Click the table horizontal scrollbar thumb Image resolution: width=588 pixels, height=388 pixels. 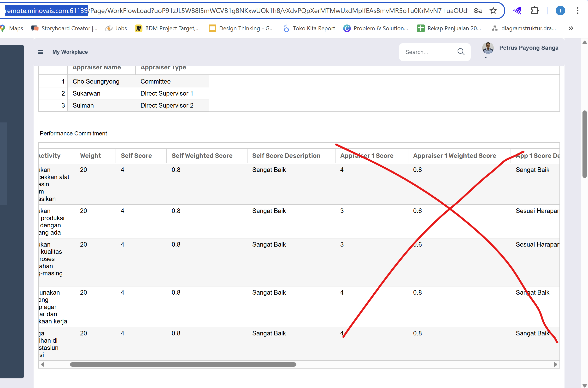pyautogui.click(x=183, y=364)
